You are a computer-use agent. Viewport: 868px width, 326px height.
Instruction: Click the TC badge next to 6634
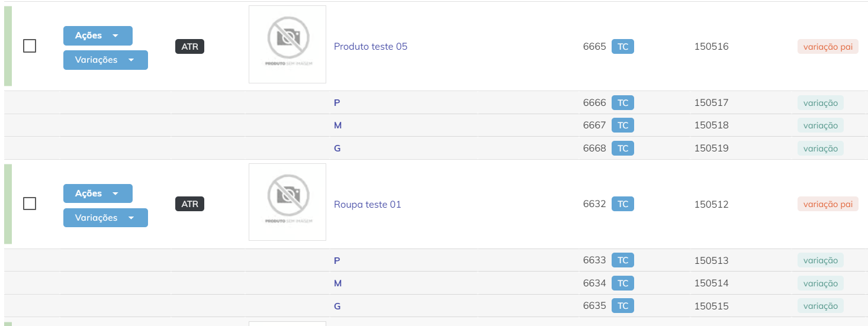tap(623, 283)
